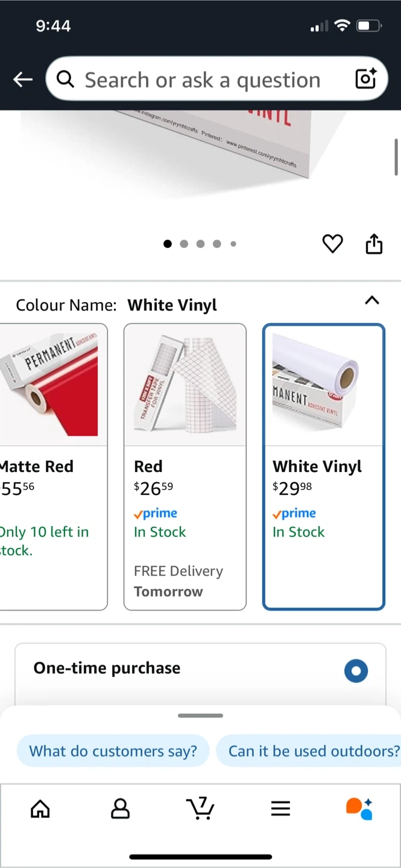Tap the second image carousel dot
401x868 pixels.
point(184,244)
